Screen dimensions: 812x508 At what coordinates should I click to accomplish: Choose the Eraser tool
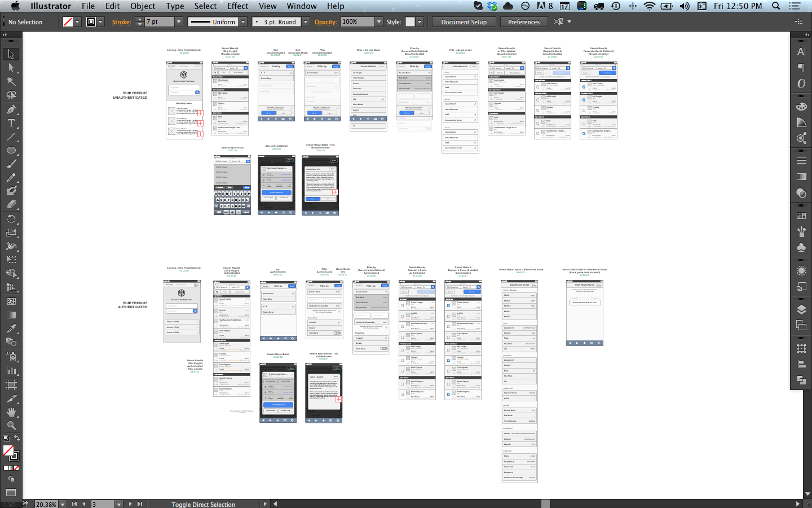[11, 204]
